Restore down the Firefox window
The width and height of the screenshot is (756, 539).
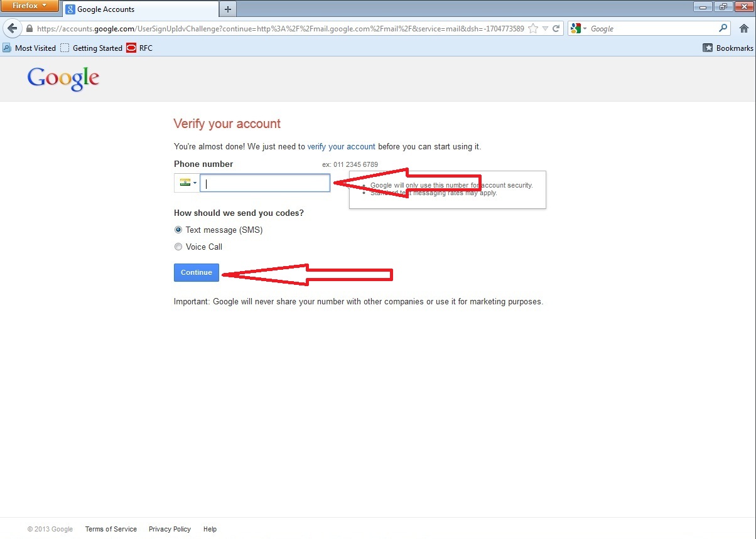click(x=722, y=6)
